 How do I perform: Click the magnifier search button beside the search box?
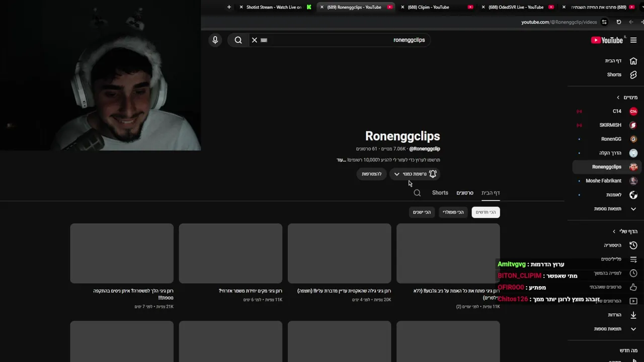[238, 40]
